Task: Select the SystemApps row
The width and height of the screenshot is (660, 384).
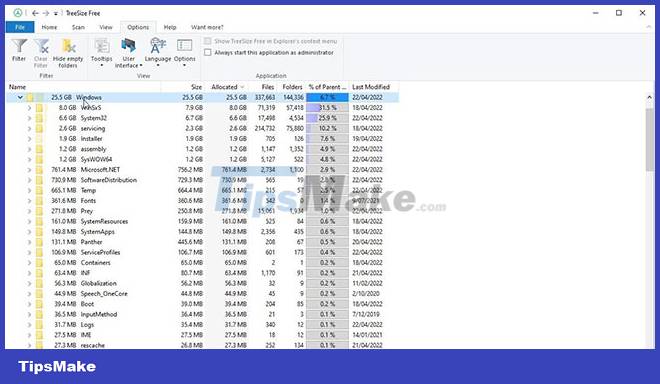Action: tap(202, 232)
